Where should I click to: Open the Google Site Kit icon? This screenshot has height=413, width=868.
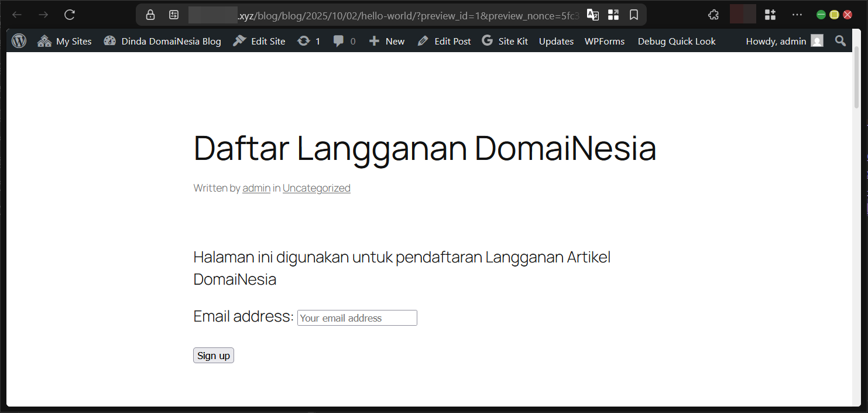click(486, 40)
